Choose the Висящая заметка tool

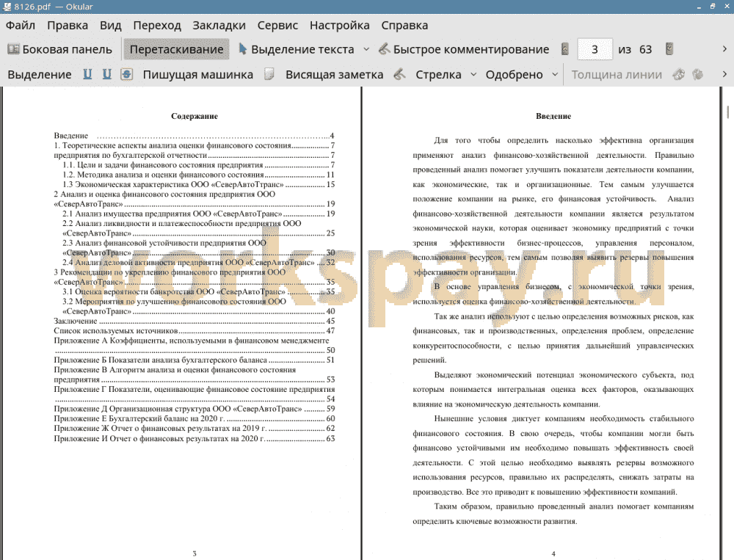334,74
